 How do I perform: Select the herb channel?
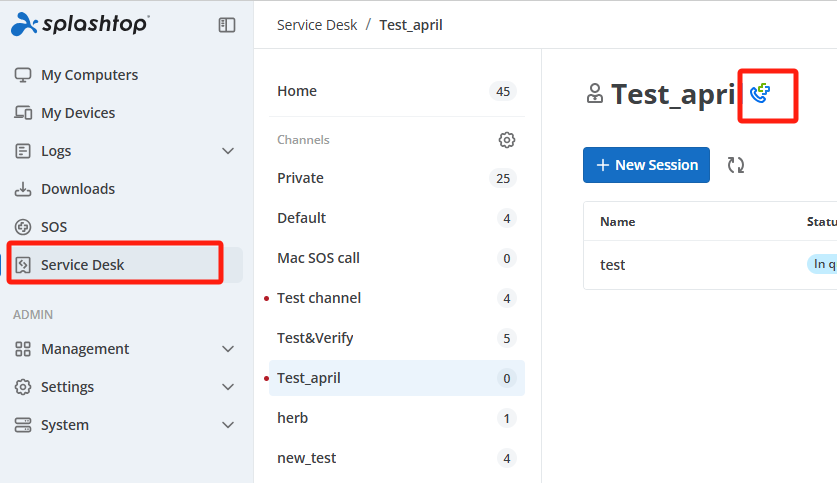coord(397,418)
